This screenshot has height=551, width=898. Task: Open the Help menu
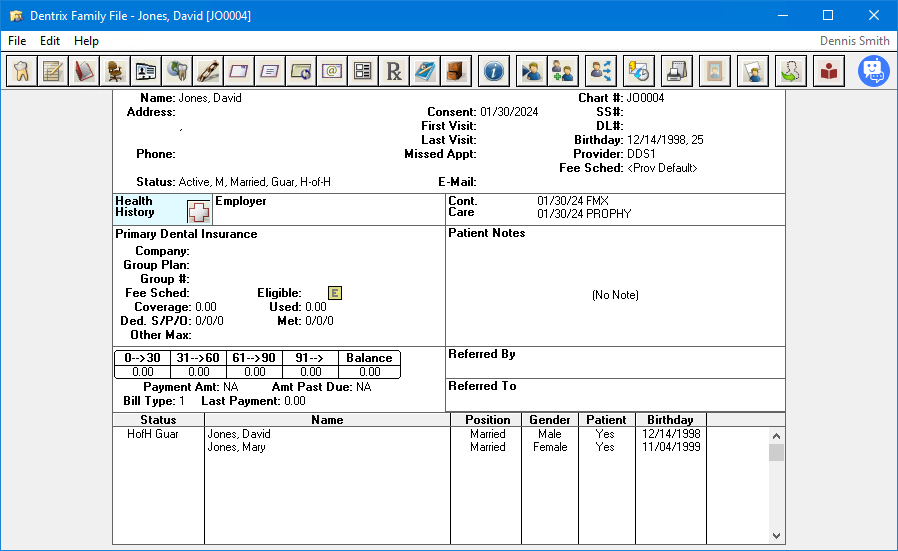coord(86,41)
